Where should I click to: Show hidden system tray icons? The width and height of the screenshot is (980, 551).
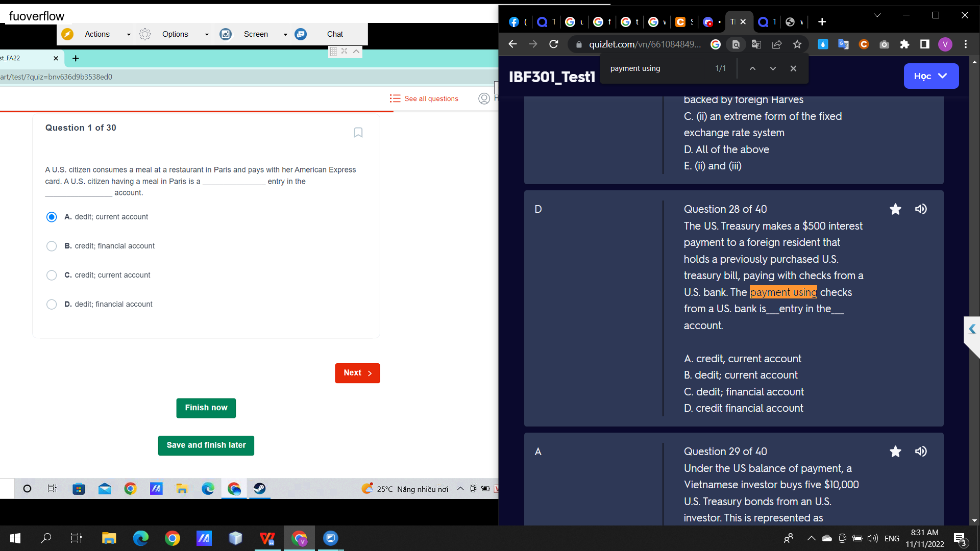click(811, 538)
